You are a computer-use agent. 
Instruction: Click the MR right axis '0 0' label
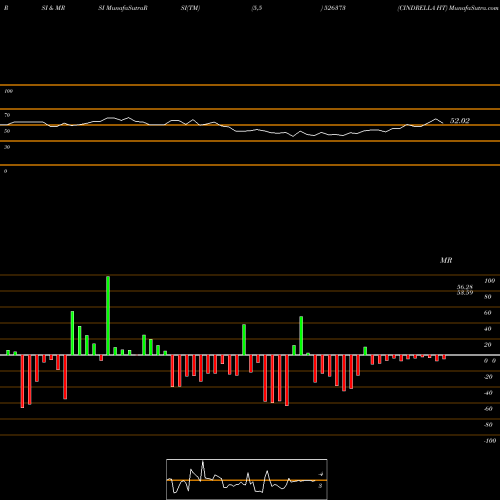[x=490, y=361]
